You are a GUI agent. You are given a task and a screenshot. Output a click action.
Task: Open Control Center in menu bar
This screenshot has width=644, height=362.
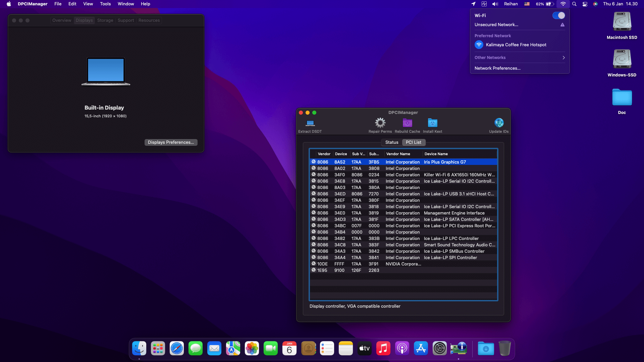tap(585, 4)
